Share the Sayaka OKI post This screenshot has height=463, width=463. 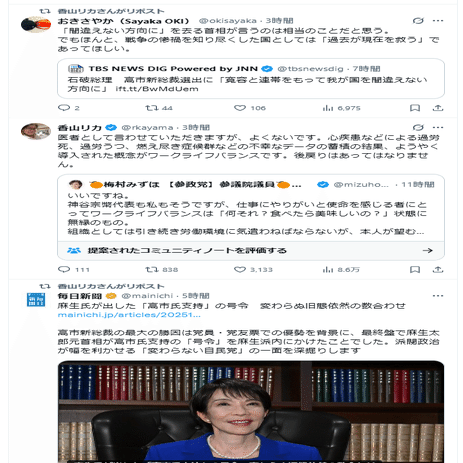438,108
